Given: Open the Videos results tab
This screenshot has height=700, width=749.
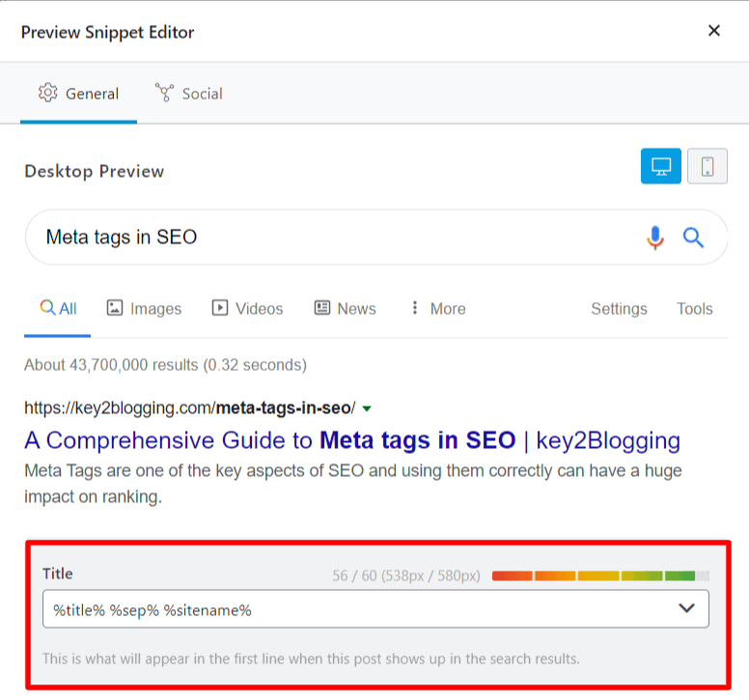Looking at the screenshot, I should point(247,309).
